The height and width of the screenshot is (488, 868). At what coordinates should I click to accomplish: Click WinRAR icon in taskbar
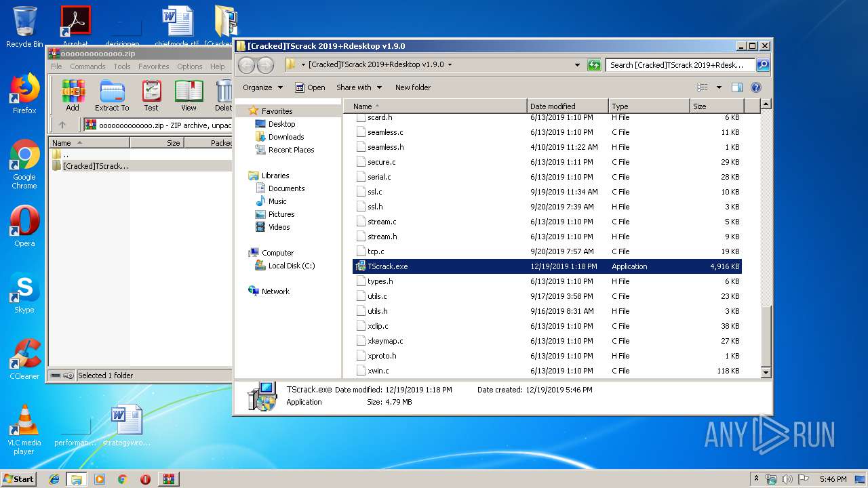pyautogui.click(x=169, y=479)
